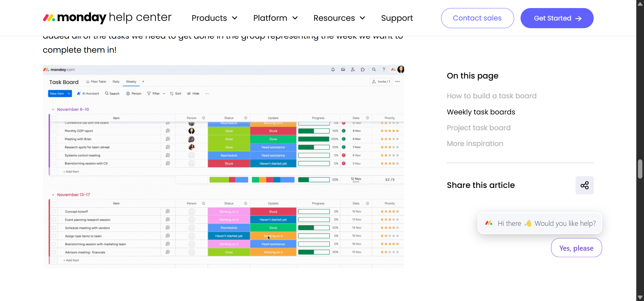Click the Status column info icon in November 6-10
This screenshot has width=644, height=301.
(x=246, y=118)
